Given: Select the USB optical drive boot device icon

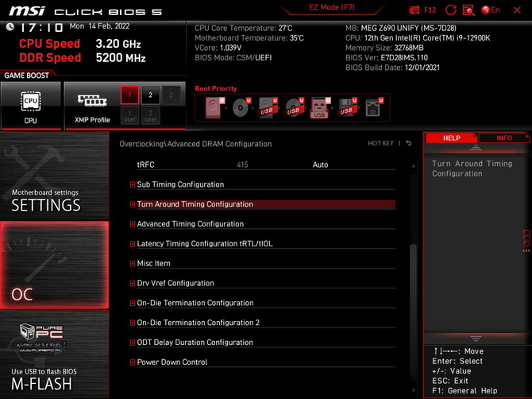Looking at the screenshot, I should coord(294,107).
